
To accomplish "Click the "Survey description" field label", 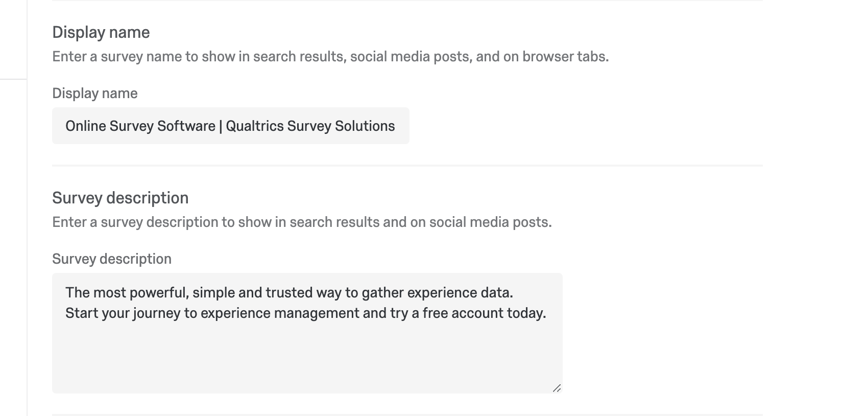I will coord(112,259).
